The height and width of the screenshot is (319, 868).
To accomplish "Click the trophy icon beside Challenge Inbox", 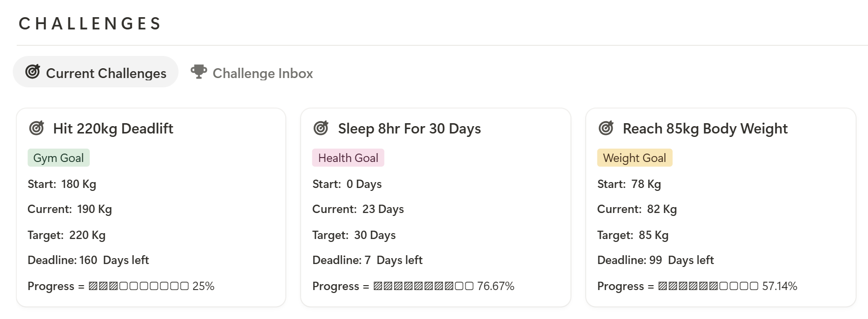I will click(199, 72).
